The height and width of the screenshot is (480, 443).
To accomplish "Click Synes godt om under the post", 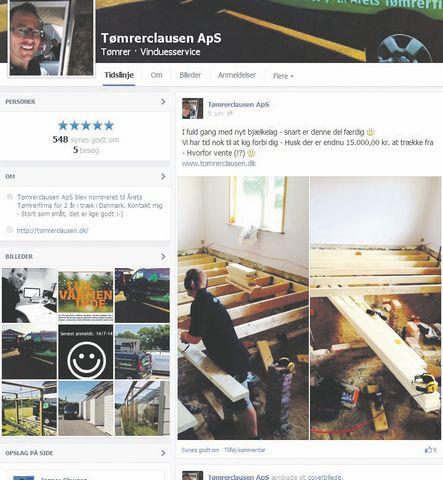I will tap(200, 450).
